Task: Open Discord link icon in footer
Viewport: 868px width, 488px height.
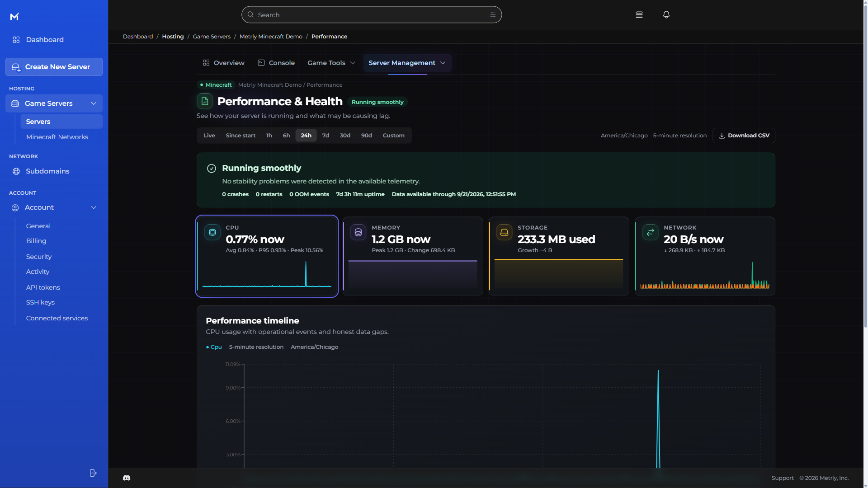Action: pyautogui.click(x=127, y=478)
